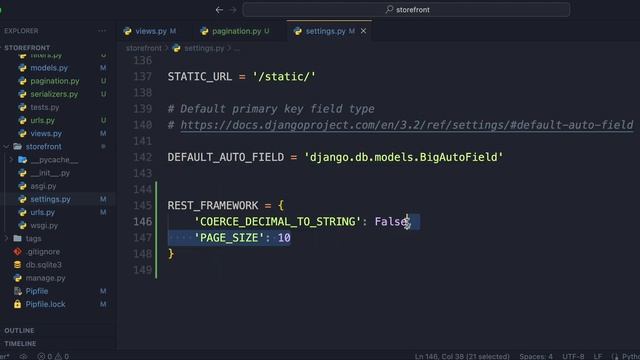Image resolution: width=640 pixels, height=360 pixels.
Task: Click line number 142 in gutter
Action: click(x=142, y=158)
